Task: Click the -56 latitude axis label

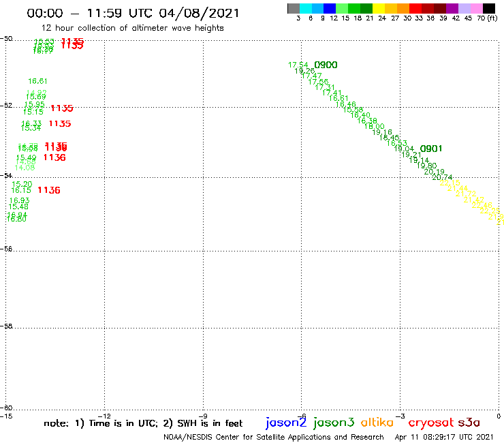Action: pyautogui.click(x=6, y=249)
